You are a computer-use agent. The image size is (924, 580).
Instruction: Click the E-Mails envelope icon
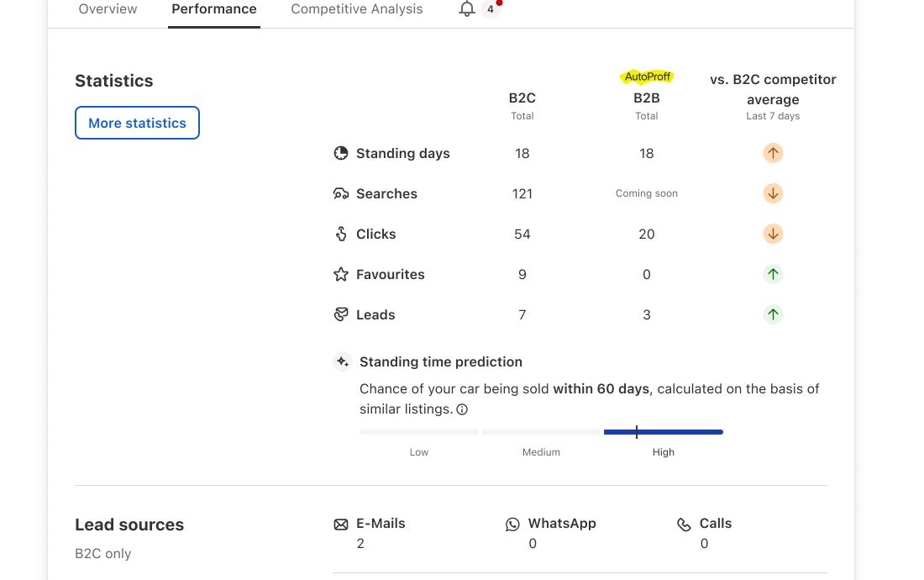341,525
